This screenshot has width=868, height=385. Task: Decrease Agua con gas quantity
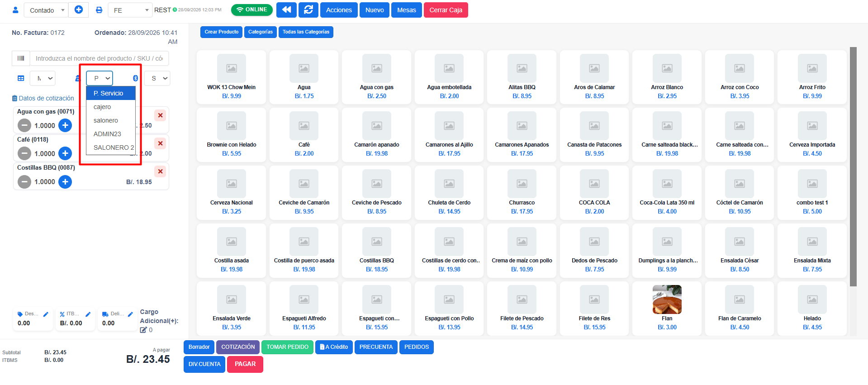point(24,125)
